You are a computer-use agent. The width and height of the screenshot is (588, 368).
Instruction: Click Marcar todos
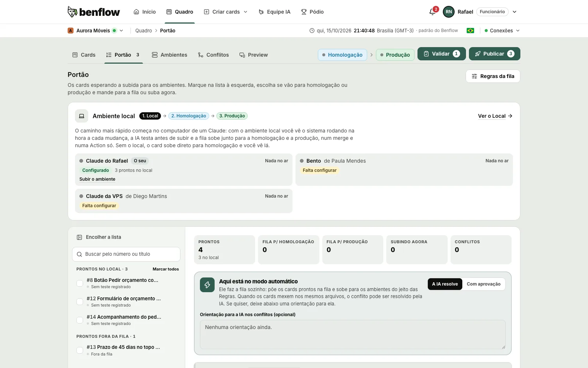coord(166,269)
